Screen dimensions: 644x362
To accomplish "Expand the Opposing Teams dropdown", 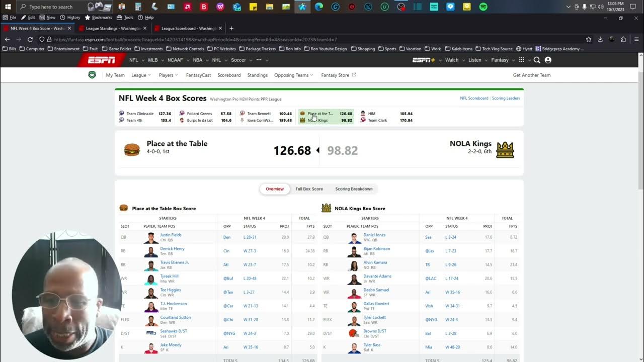I will click(294, 75).
